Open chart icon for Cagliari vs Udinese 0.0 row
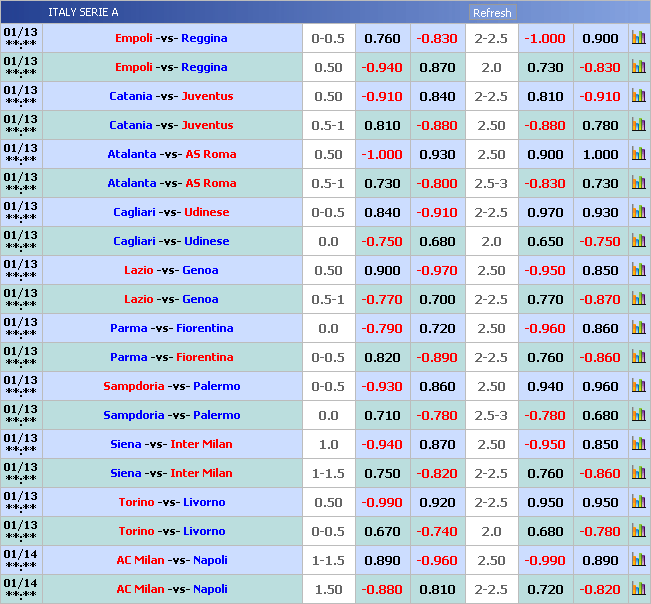Screen dimensions: 651x604 tap(638, 241)
